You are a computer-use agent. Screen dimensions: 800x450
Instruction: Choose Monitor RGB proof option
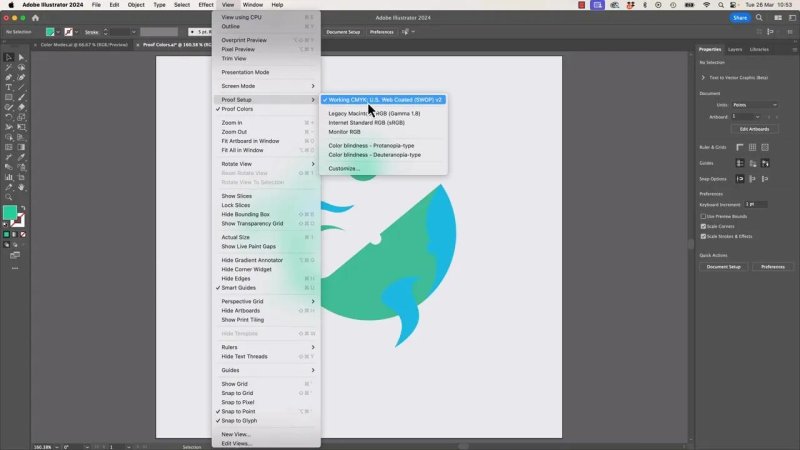pyautogui.click(x=383, y=132)
